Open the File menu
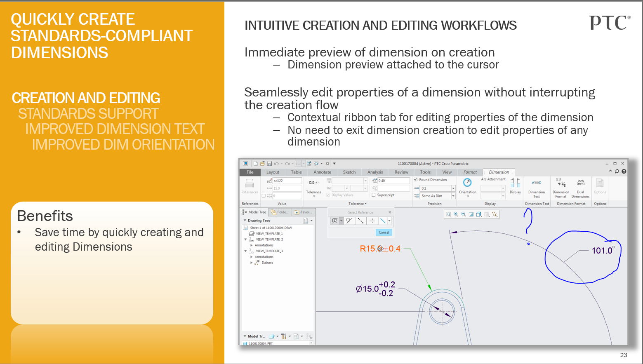This screenshot has width=643, height=364. pos(250,172)
